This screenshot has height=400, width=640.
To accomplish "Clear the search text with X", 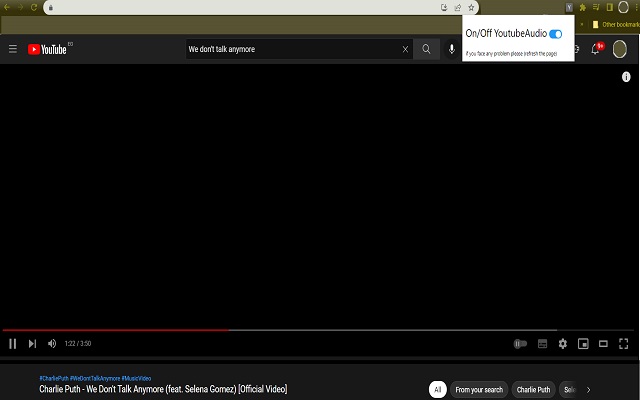I will tap(405, 49).
